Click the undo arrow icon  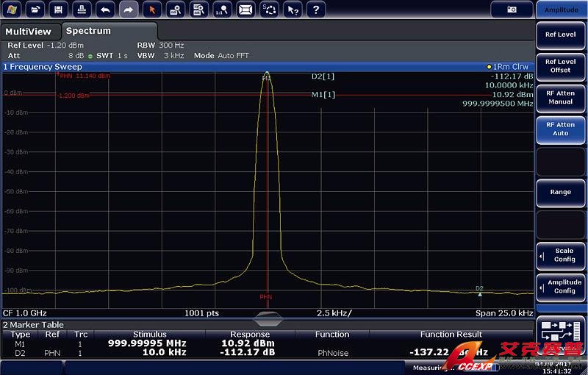pyautogui.click(x=105, y=10)
